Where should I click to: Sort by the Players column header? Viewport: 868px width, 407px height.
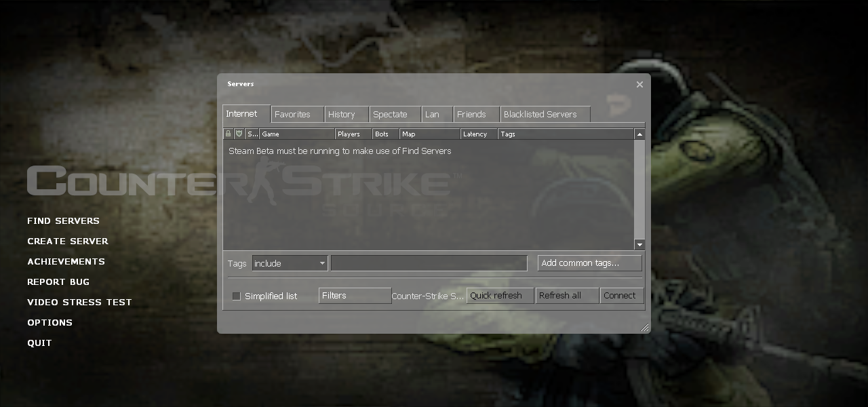[x=354, y=134]
